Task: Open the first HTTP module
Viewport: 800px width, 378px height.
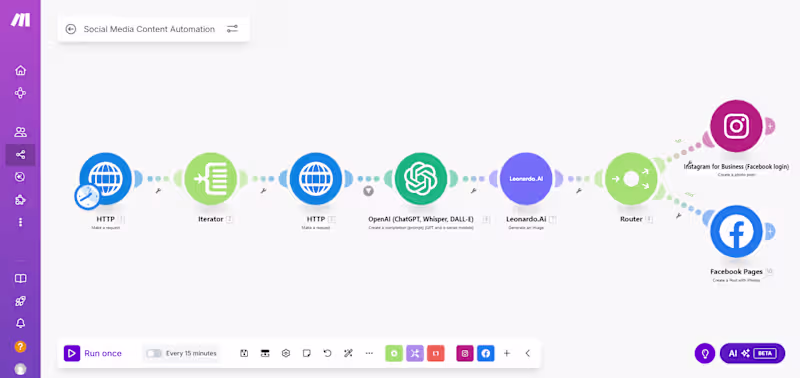Action: pyautogui.click(x=106, y=179)
